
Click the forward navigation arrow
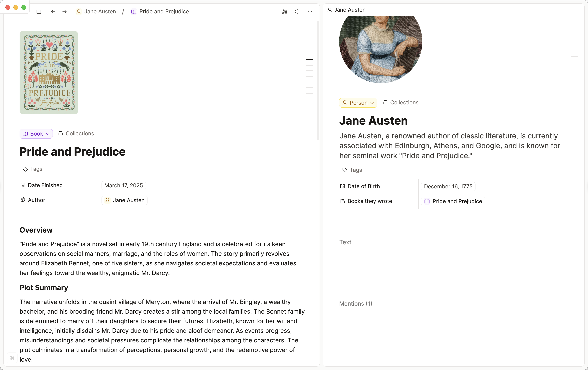click(65, 12)
